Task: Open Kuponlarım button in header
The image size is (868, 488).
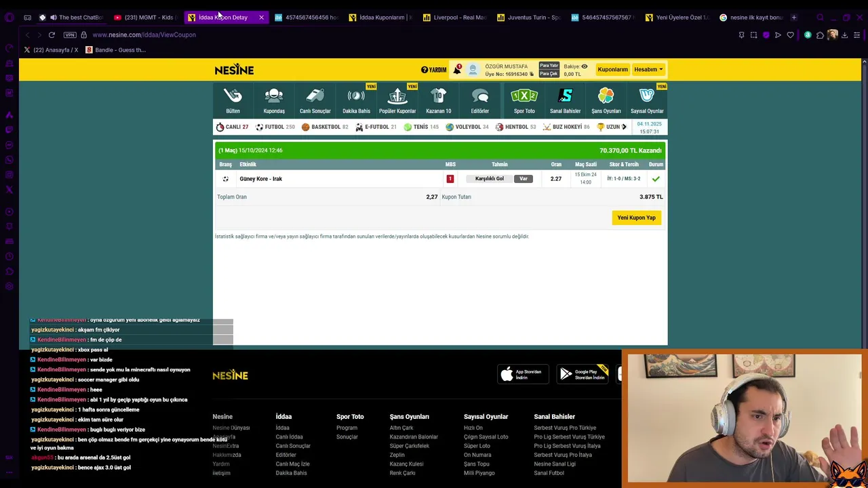Action: click(612, 69)
